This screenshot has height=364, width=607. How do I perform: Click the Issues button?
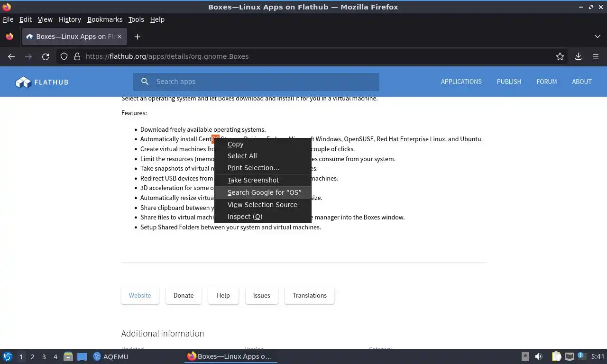tap(262, 295)
